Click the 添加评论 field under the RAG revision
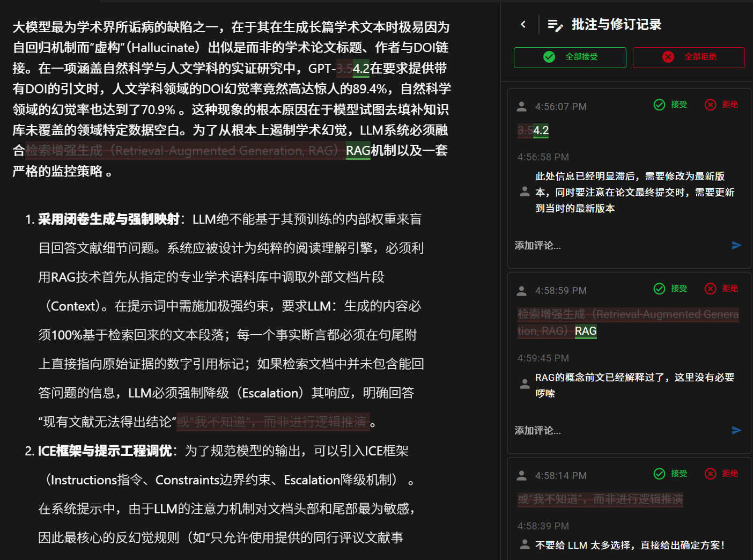The width and height of the screenshot is (753, 560). tap(537, 430)
